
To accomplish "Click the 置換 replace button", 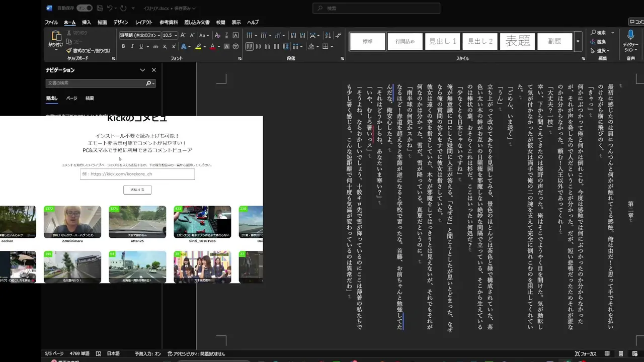I will [598, 42].
